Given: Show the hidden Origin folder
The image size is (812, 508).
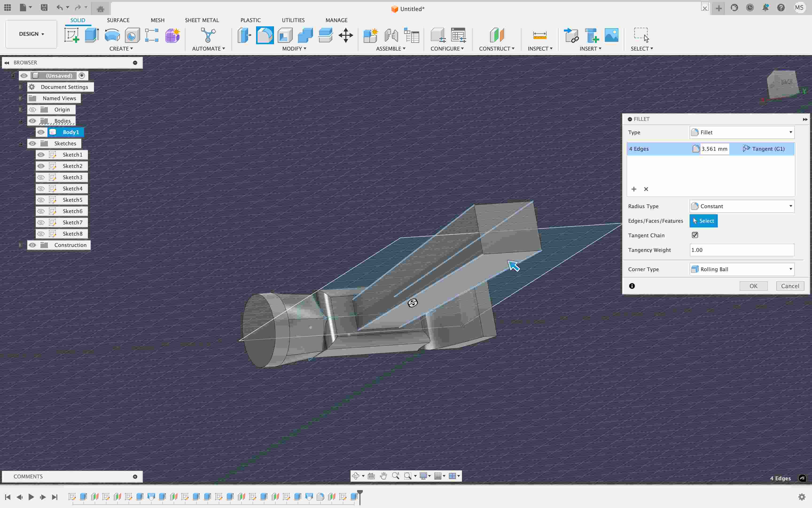Looking at the screenshot, I should point(33,110).
